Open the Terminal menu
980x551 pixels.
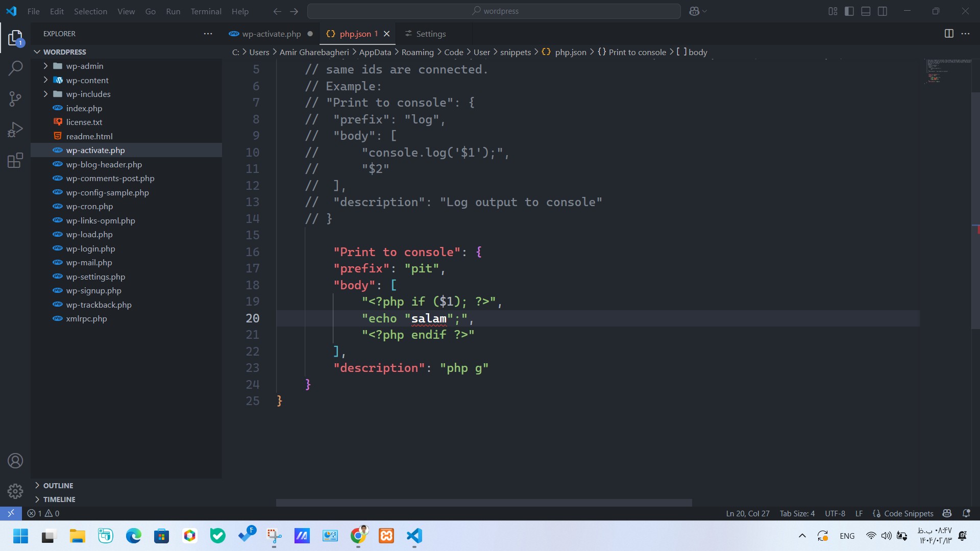(x=206, y=11)
